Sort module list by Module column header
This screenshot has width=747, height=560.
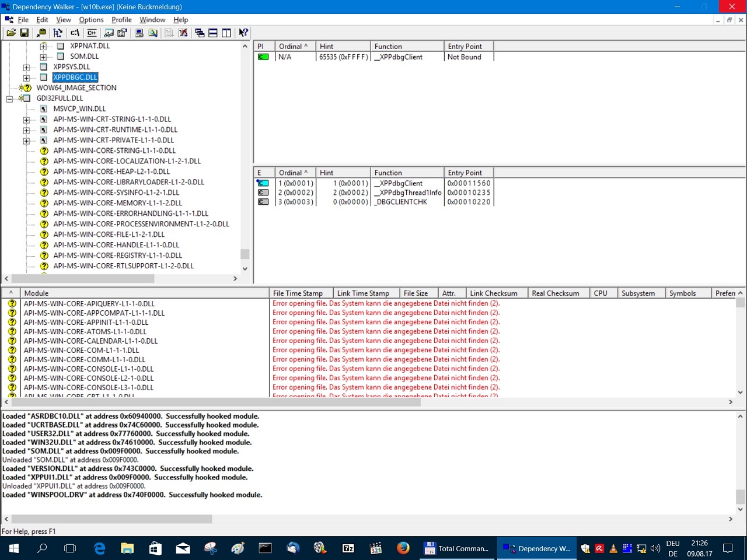click(144, 293)
